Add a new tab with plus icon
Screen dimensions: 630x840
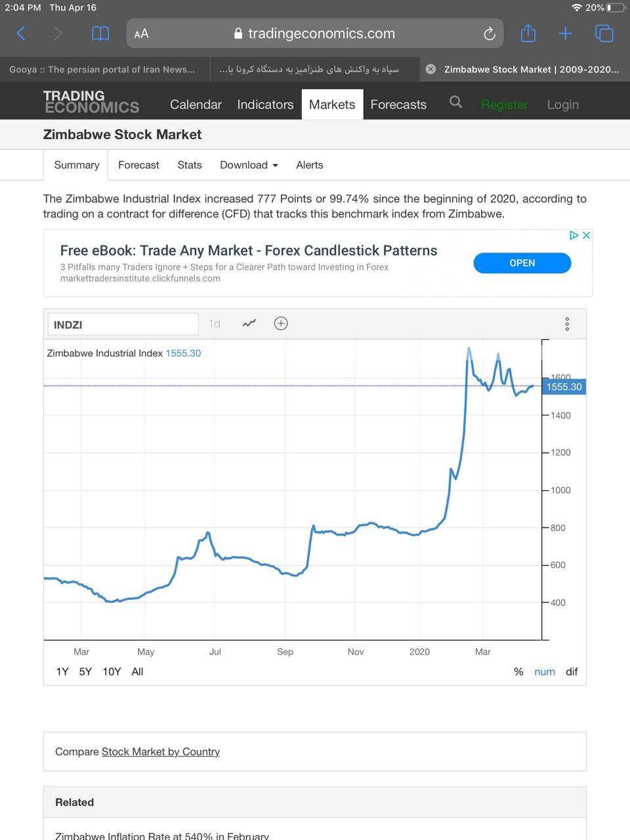pos(566,33)
